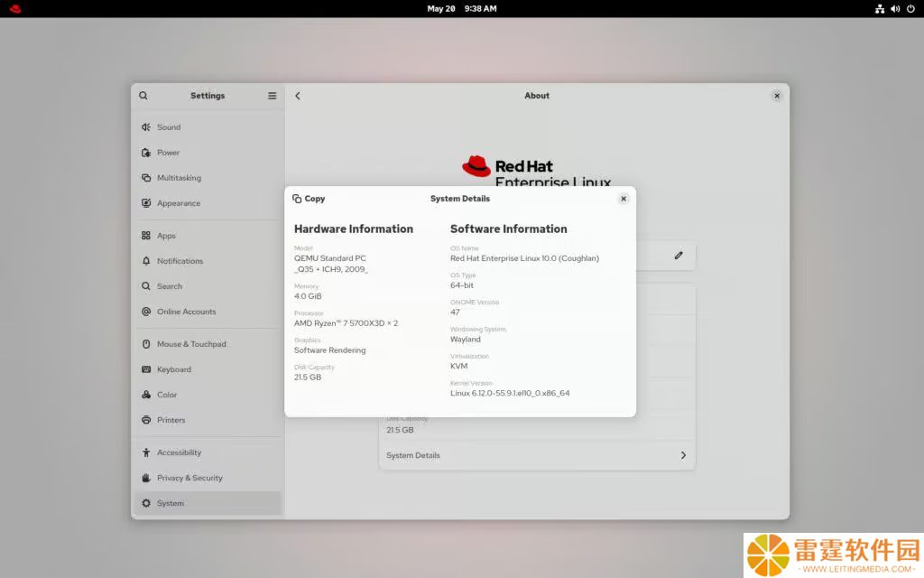
Task: Select Search in the sidebar list
Action: click(x=208, y=286)
